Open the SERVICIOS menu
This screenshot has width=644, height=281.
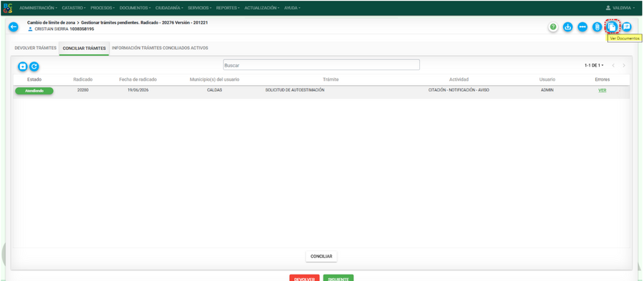200,8
